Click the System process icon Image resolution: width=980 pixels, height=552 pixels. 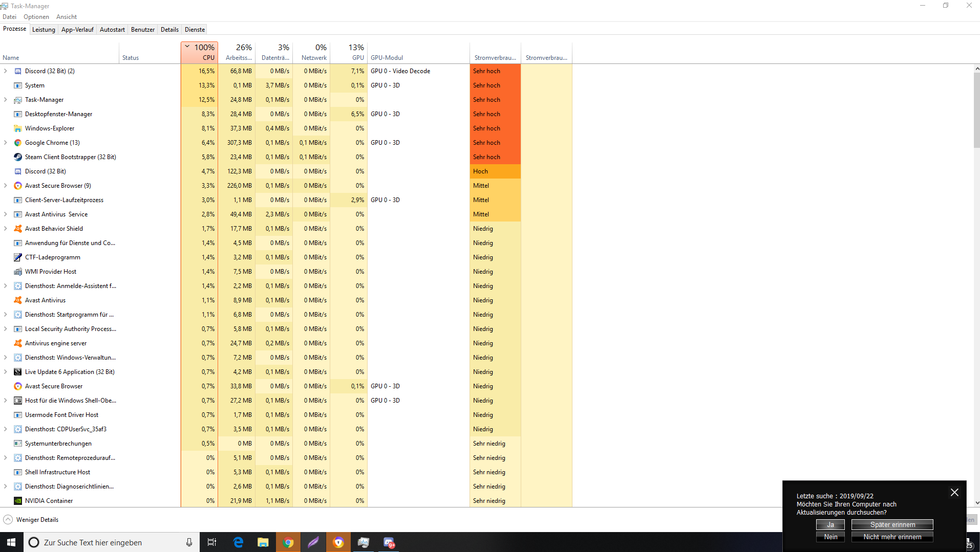18,85
